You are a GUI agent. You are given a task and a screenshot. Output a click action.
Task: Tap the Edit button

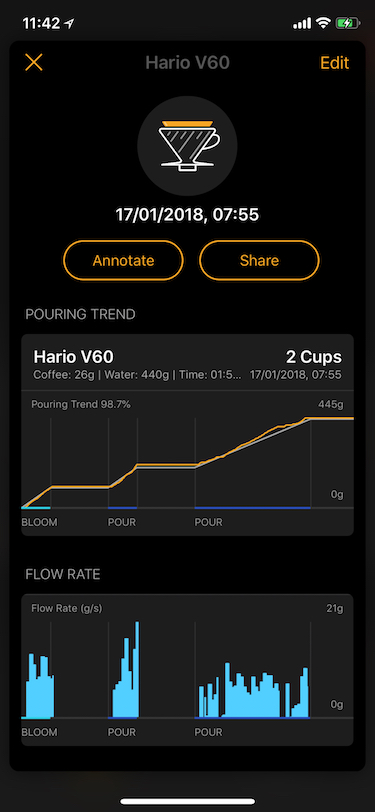[335, 63]
